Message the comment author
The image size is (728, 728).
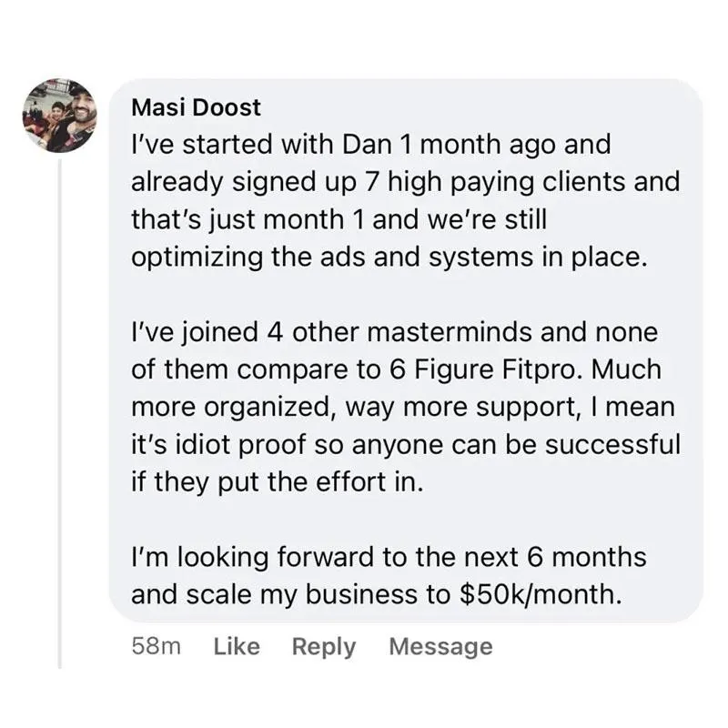tap(440, 647)
